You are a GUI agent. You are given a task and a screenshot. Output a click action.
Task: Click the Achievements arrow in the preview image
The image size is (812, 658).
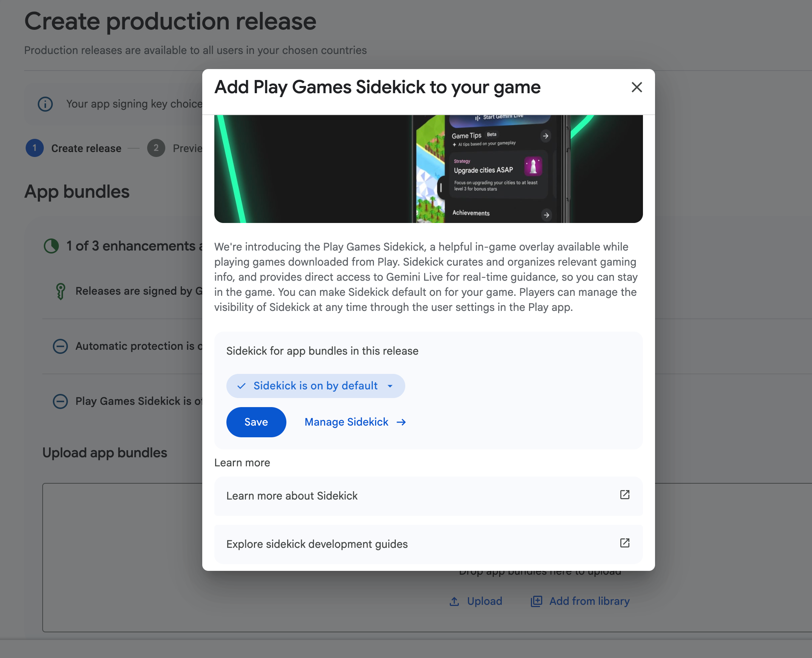coord(546,215)
